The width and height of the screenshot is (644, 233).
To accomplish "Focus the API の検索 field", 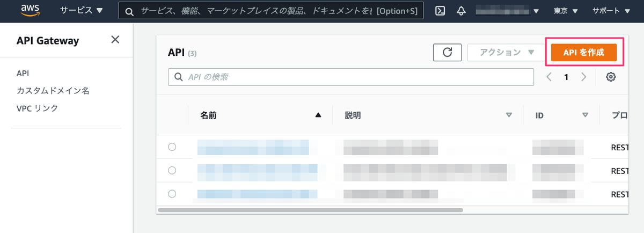I will click(x=351, y=77).
